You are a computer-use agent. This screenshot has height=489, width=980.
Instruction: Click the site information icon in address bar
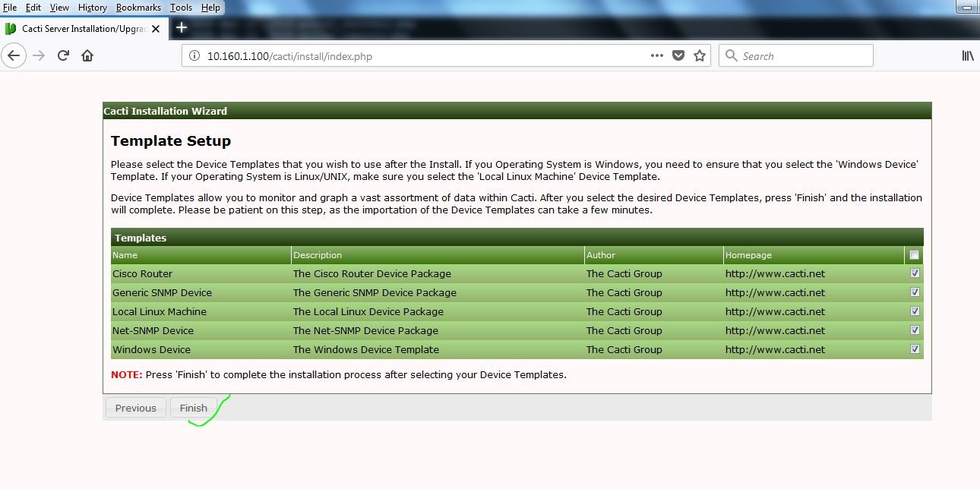(x=194, y=56)
